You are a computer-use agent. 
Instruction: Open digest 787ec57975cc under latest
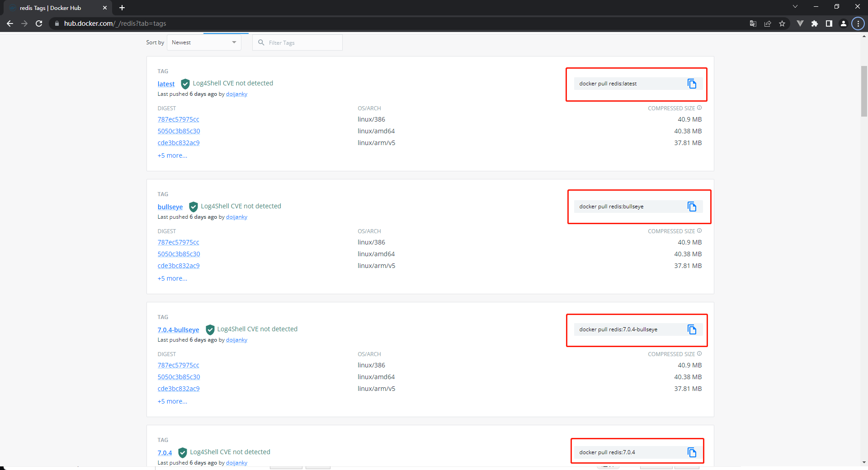click(178, 119)
